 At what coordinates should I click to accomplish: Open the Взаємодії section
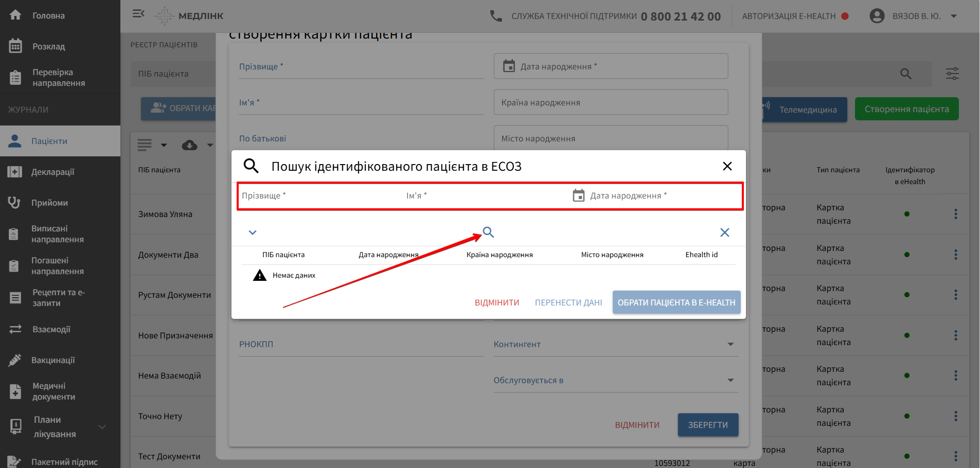coord(52,329)
